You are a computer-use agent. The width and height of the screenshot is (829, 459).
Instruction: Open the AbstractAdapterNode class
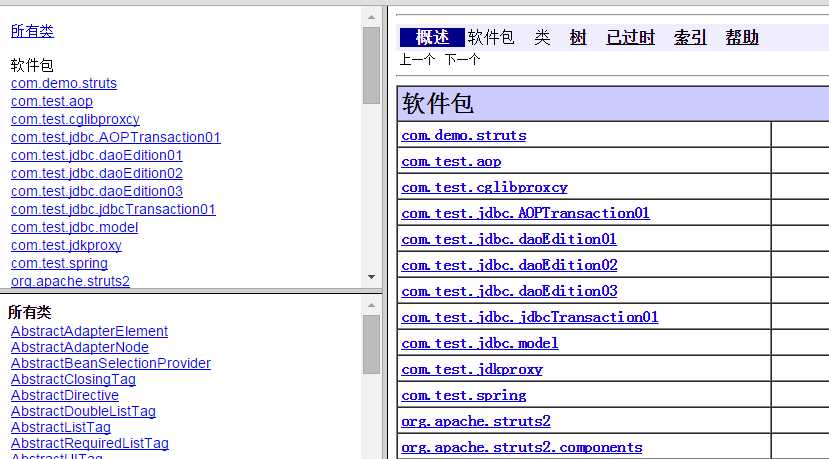tap(80, 347)
